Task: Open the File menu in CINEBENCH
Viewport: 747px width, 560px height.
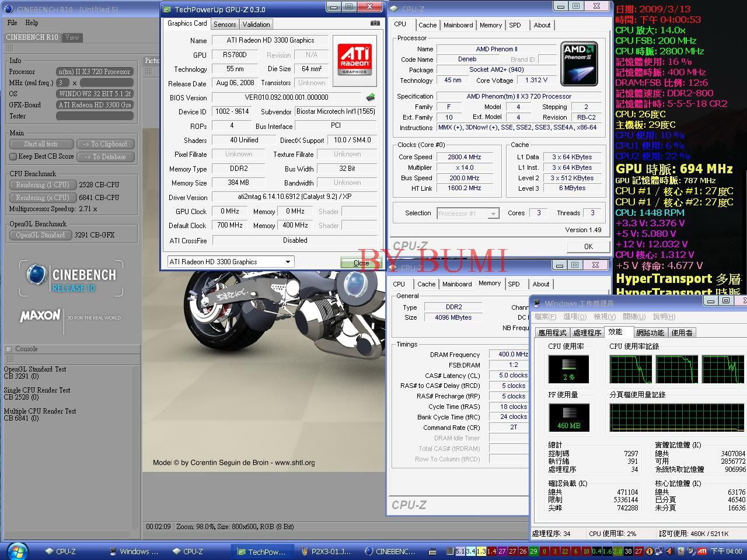Action: pos(12,23)
